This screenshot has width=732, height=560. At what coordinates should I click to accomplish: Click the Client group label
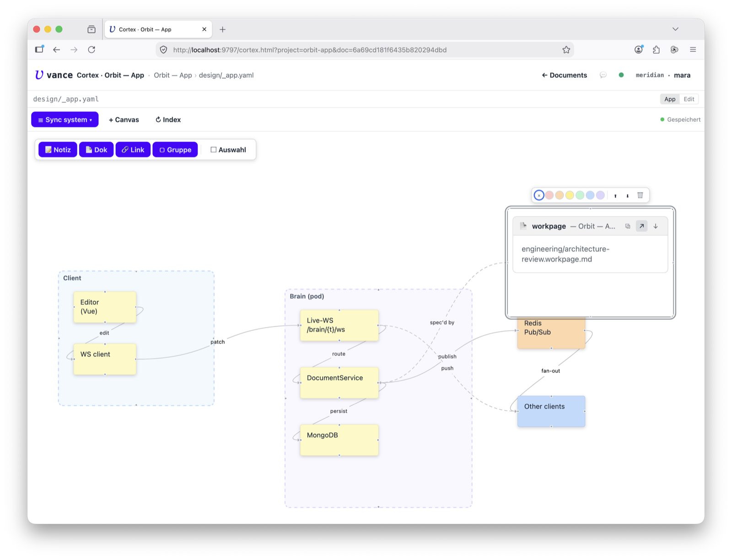pos(72,278)
